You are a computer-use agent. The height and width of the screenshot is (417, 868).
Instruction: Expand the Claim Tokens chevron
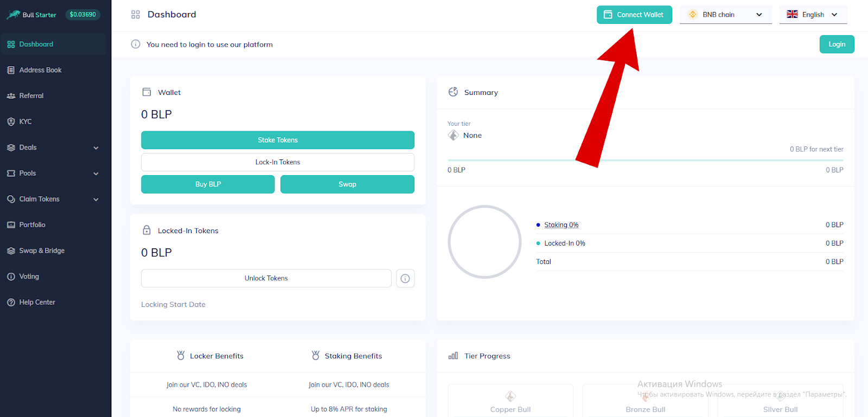click(x=96, y=199)
